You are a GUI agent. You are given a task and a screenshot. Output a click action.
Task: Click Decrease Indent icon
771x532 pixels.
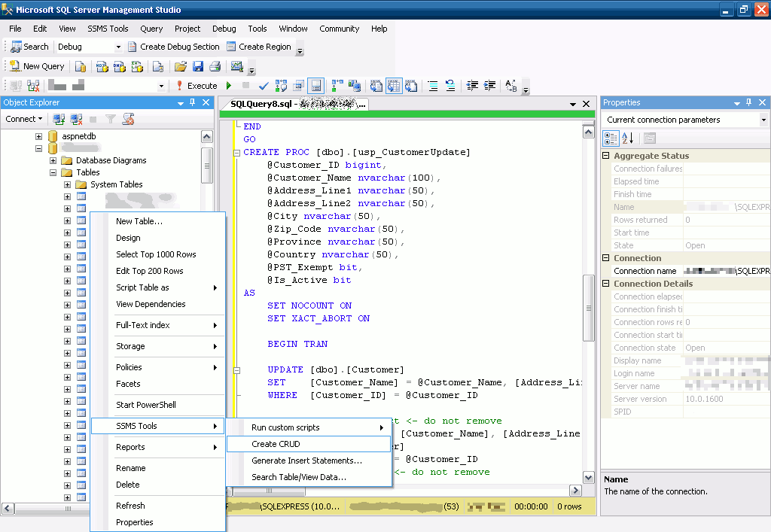click(x=472, y=86)
